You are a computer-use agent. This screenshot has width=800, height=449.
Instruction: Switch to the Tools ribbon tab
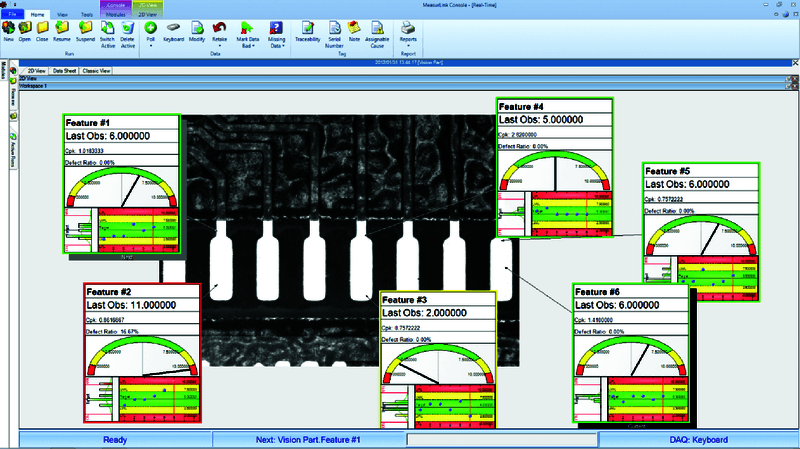(87, 15)
